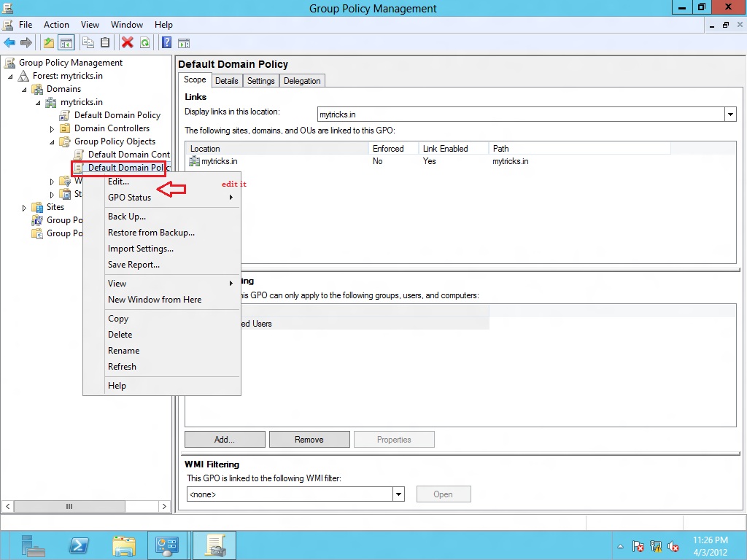
Task: Select the Group Policy Management taskbar icon
Action: (215, 545)
